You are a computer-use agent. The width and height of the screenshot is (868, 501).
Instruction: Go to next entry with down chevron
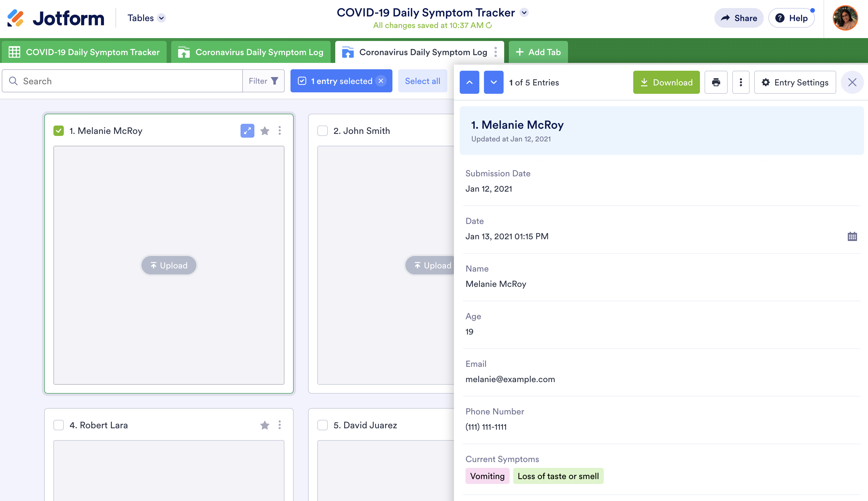tap(493, 82)
